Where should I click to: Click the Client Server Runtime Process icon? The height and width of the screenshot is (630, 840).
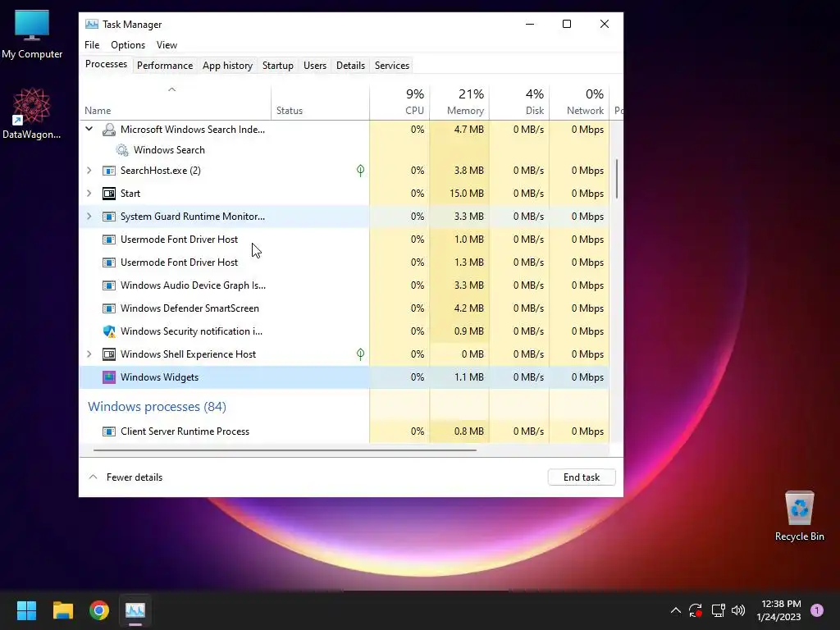click(x=109, y=431)
